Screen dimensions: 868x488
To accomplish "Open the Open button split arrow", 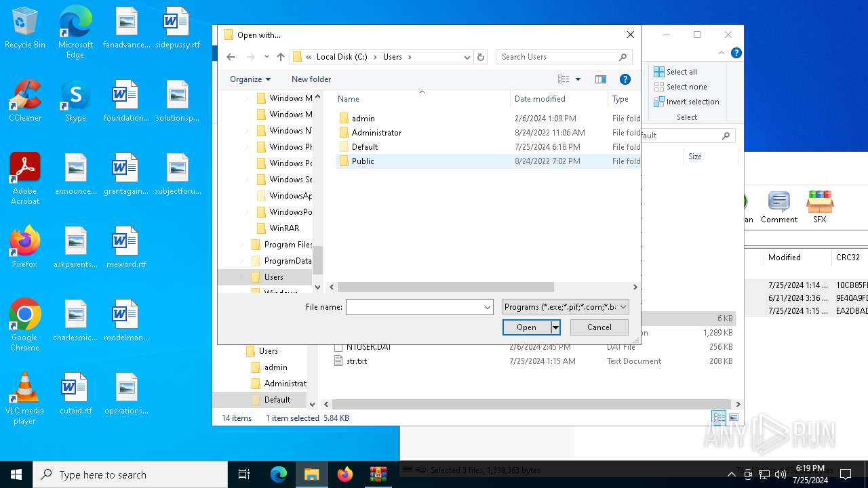I will [555, 327].
